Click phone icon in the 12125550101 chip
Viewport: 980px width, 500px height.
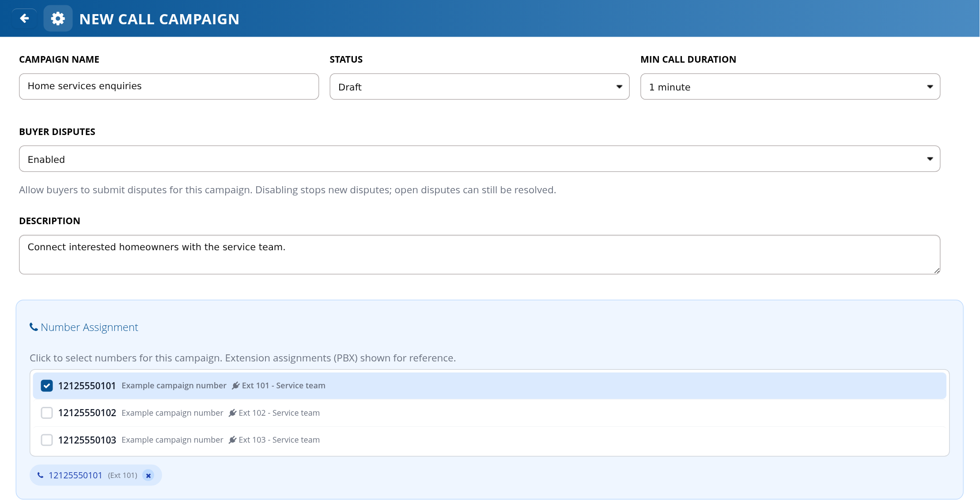(x=40, y=475)
